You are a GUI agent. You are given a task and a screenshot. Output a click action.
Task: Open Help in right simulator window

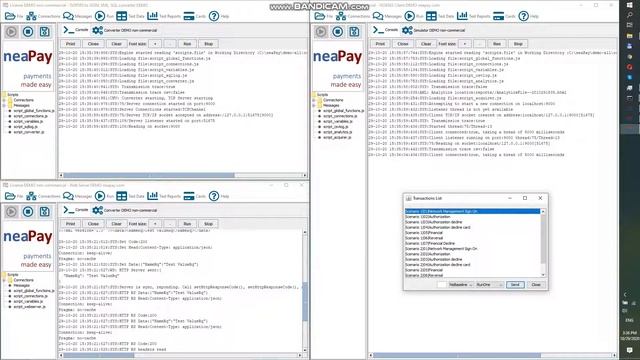pos(529,16)
